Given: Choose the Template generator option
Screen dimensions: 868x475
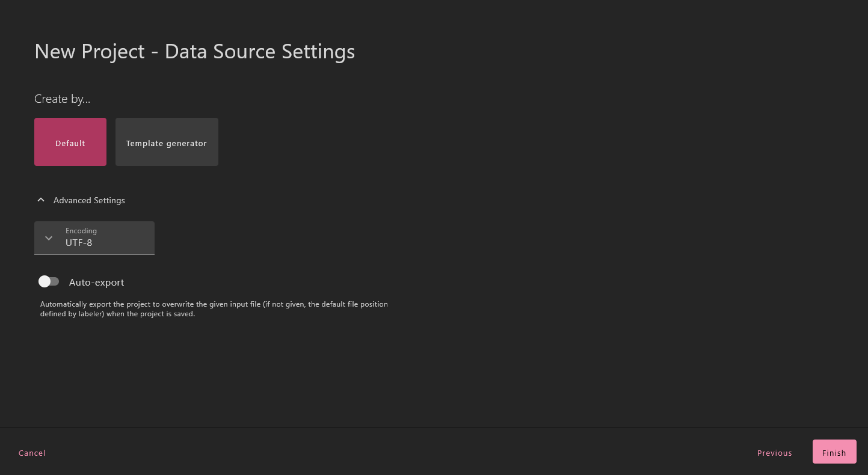Looking at the screenshot, I should coord(167,142).
